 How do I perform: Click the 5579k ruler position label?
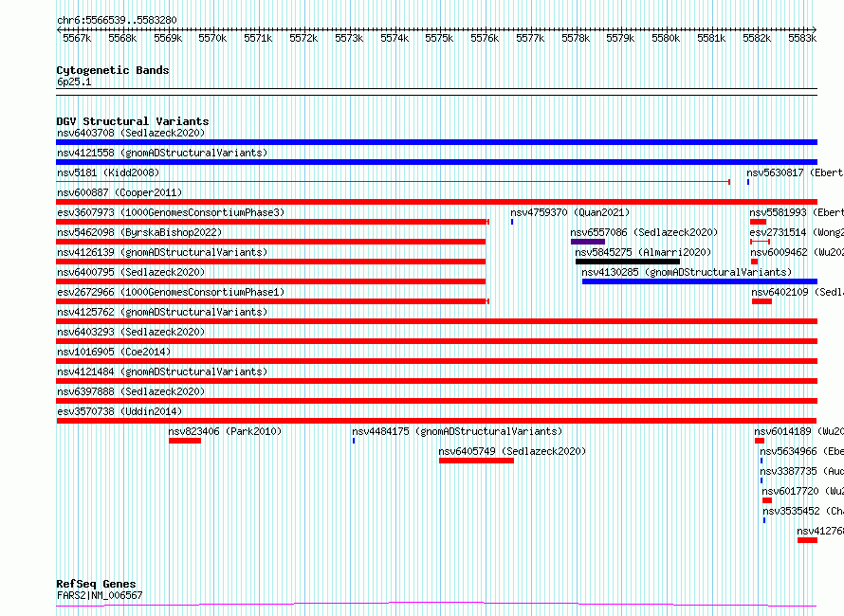point(620,38)
